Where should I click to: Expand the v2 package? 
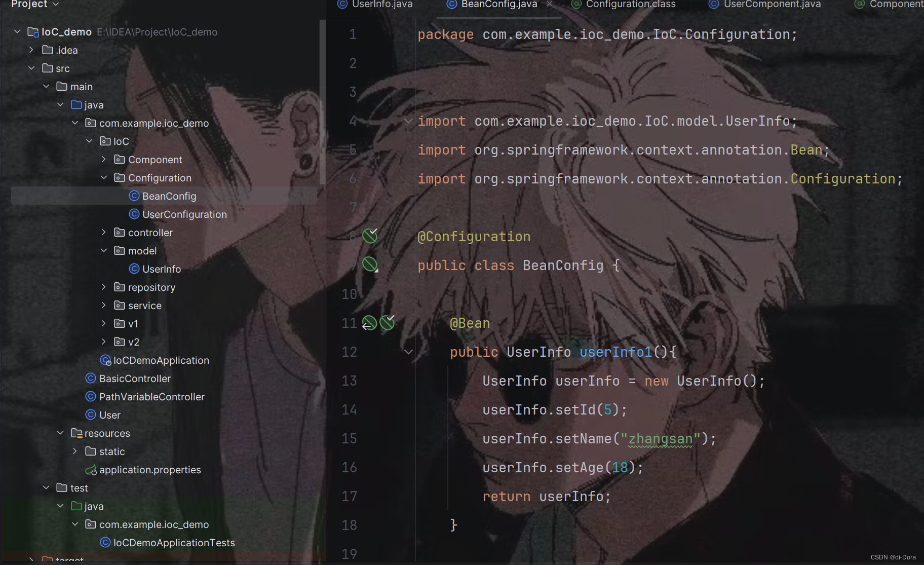[x=104, y=342]
